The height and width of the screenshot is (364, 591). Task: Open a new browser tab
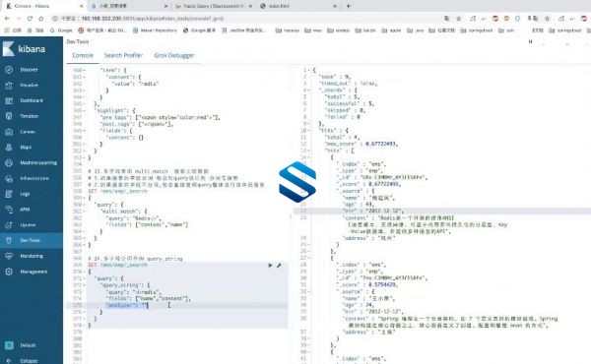(x=349, y=6)
